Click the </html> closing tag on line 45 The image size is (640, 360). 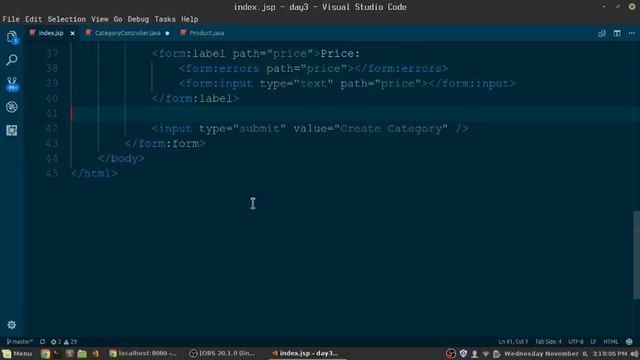coord(94,173)
